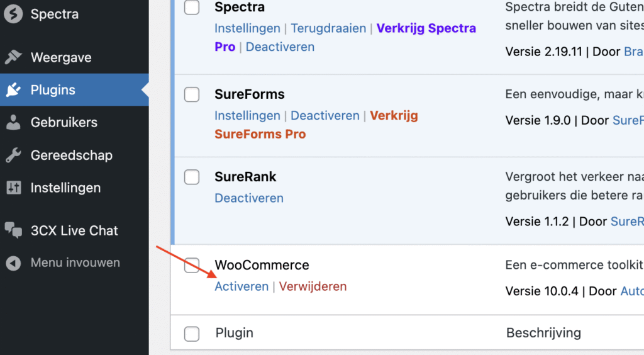Tick the WooCommerce plugin checkbox
Screen dimensions: 644x355
[x=192, y=265]
